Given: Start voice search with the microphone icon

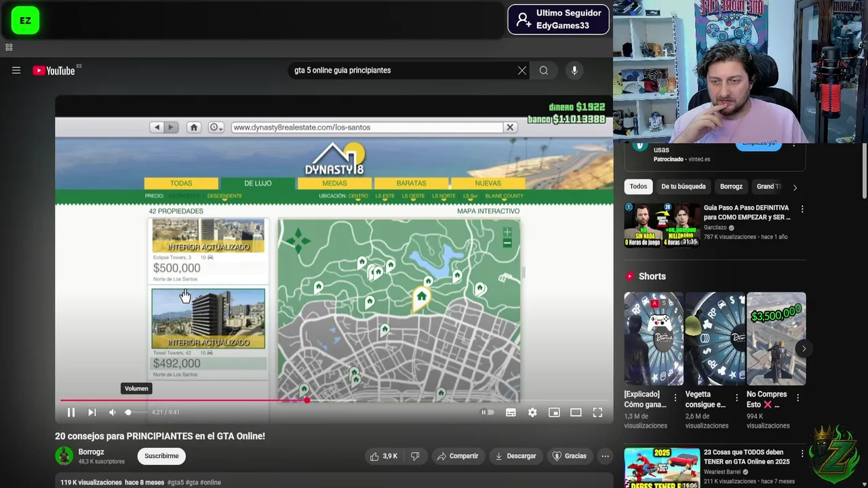Looking at the screenshot, I should click(x=574, y=70).
